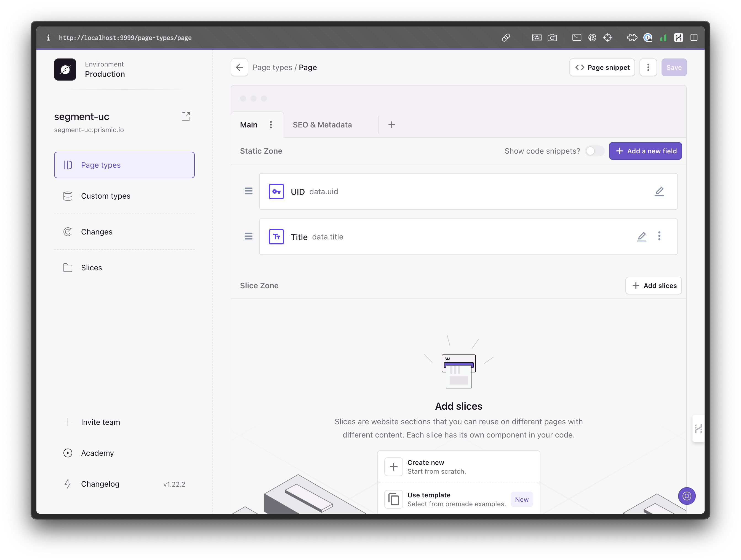
Task: Click the back arrow beside Page types breadcrumb
Action: click(239, 67)
